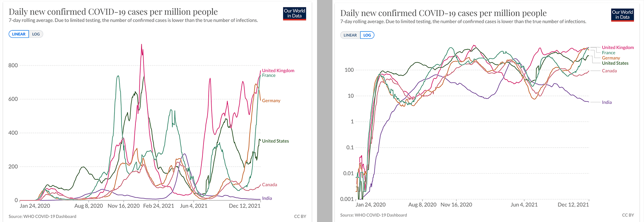Select the United Kingdom label in the log chart
644x222 pixels.
click(x=618, y=48)
